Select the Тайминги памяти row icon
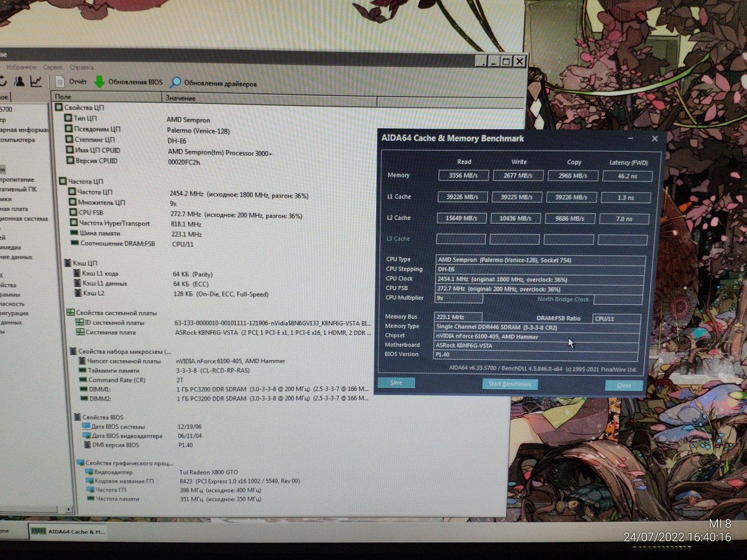This screenshot has width=747, height=560. pos(84,370)
